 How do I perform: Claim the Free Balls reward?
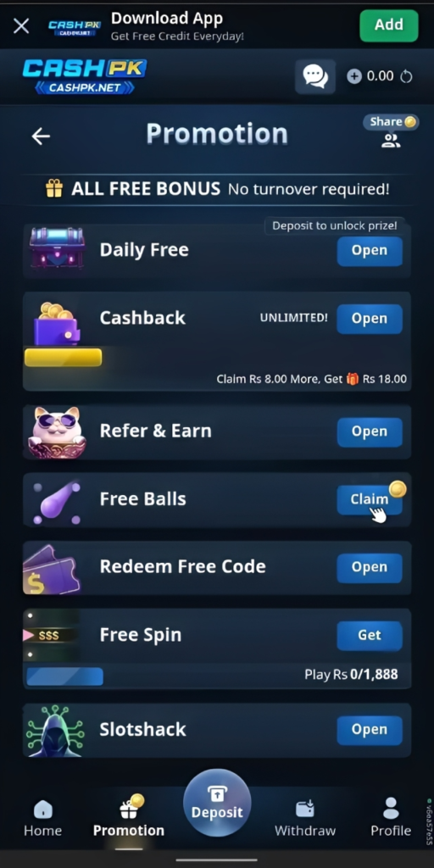tap(370, 499)
